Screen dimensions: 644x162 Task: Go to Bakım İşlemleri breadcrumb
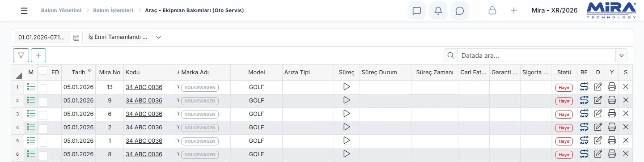pos(113,10)
